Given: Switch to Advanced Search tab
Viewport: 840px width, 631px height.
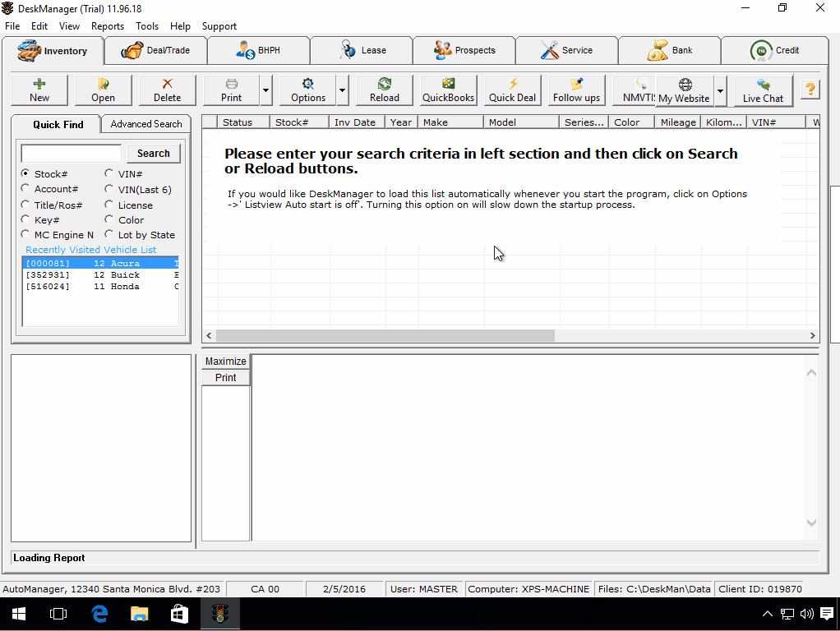Looking at the screenshot, I should 146,124.
